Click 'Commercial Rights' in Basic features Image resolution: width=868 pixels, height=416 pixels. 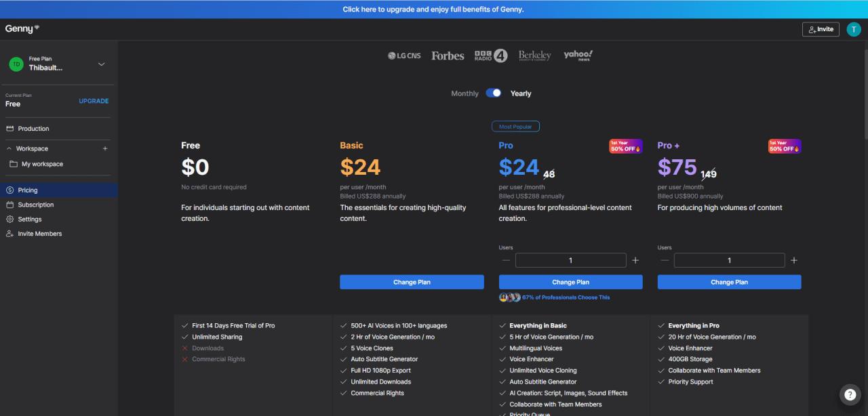pos(377,393)
